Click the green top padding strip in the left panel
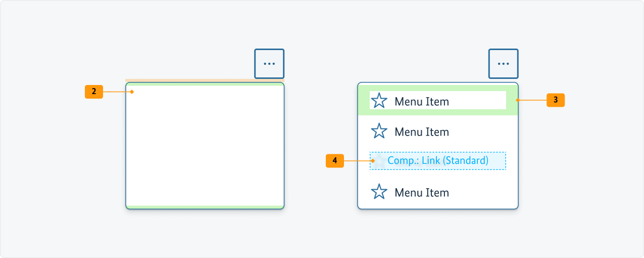This screenshot has width=644, height=258. 205,84
